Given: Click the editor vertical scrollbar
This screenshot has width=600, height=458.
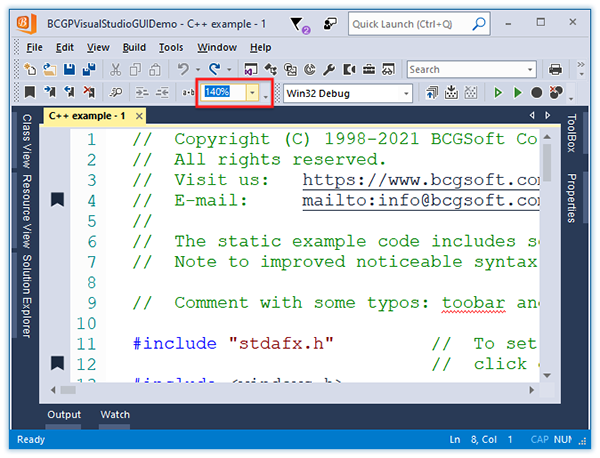Looking at the screenshot, I should click(x=546, y=250).
